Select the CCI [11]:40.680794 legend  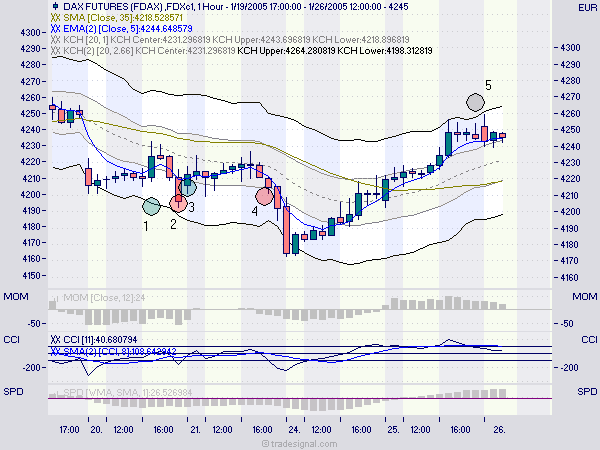coord(100,339)
